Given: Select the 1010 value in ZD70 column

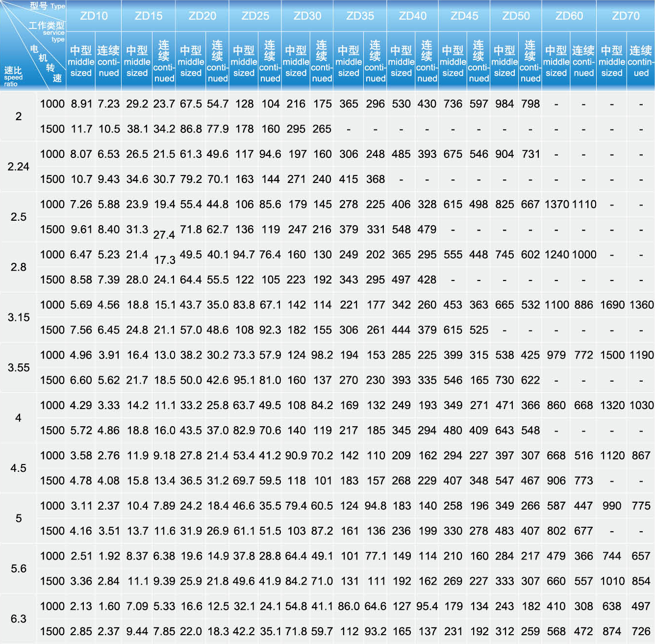Looking at the screenshot, I should tap(612, 581).
